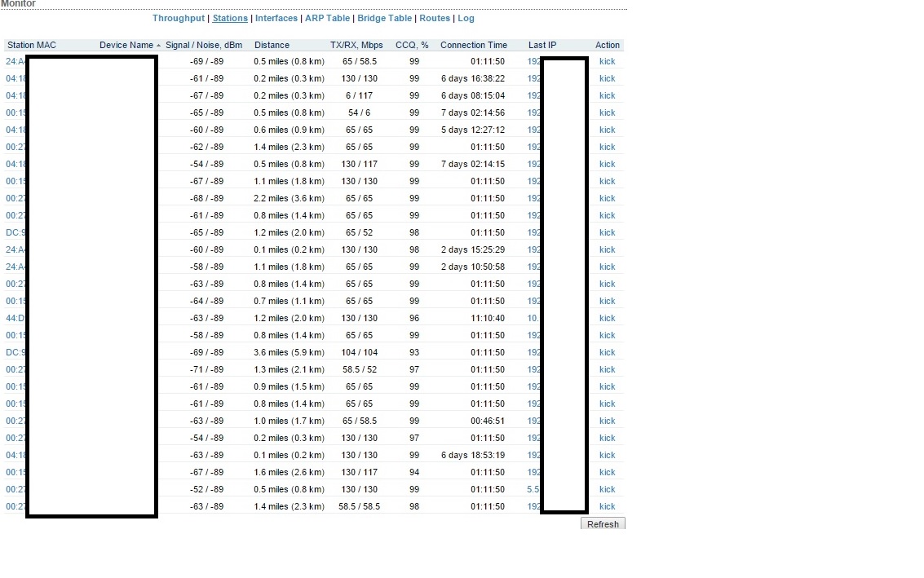Image resolution: width=924 pixels, height=578 pixels.
Task: Kick the station with 54 / 6 TX/RX
Action: pos(607,113)
